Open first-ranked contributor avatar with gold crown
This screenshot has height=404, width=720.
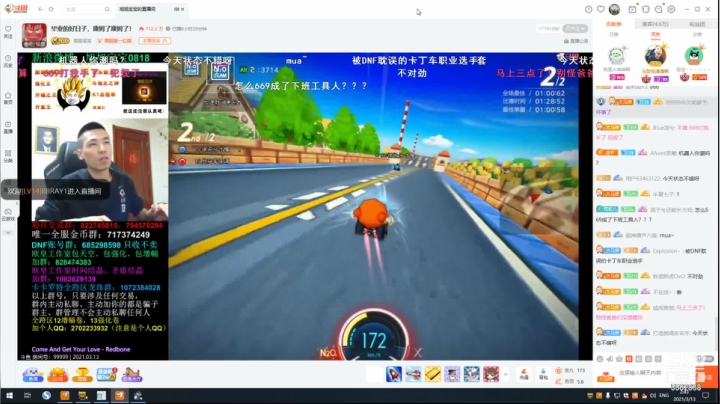point(655,55)
